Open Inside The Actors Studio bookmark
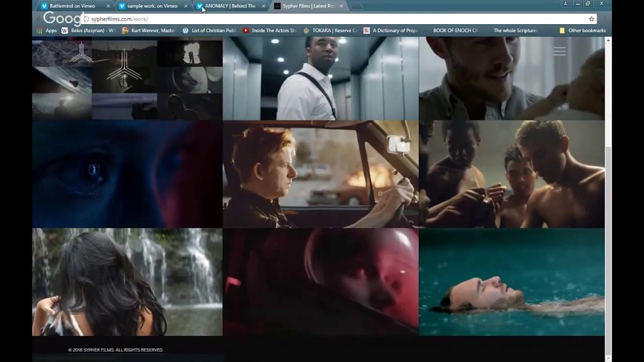 (x=269, y=31)
